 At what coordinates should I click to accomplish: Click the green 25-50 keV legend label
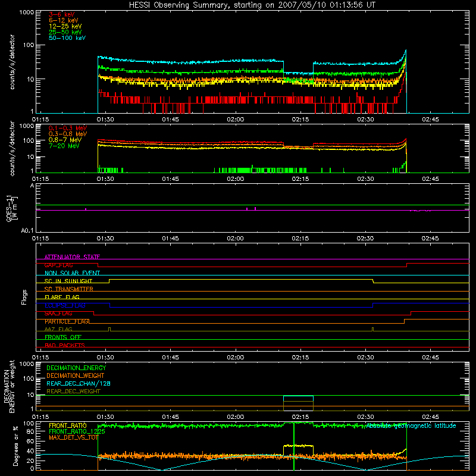(65, 32)
